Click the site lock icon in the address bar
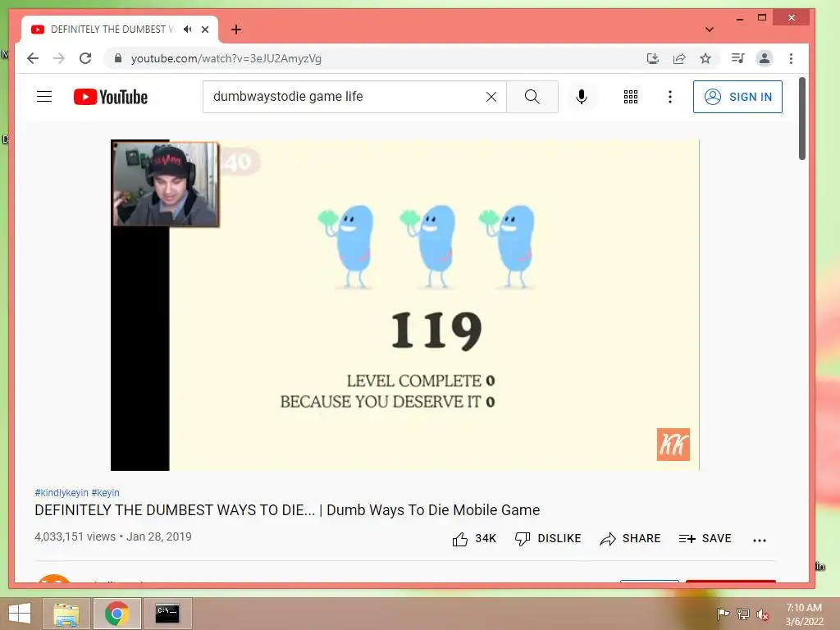This screenshot has width=840, height=630. pyautogui.click(x=118, y=58)
